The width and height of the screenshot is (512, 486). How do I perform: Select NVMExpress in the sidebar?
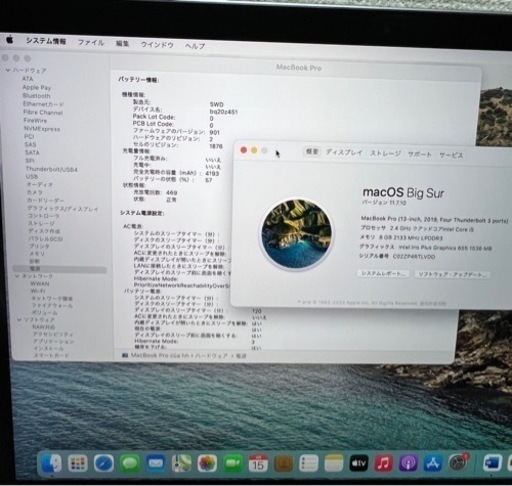(x=42, y=129)
